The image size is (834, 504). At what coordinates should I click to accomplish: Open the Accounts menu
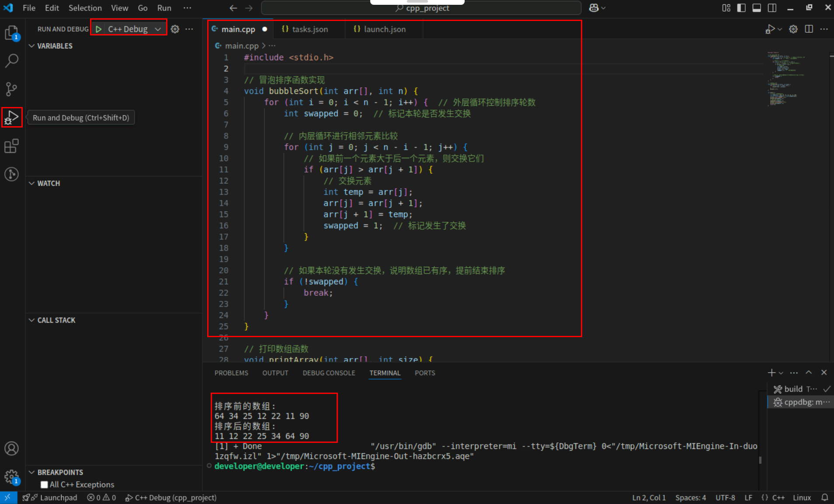tap(12, 449)
